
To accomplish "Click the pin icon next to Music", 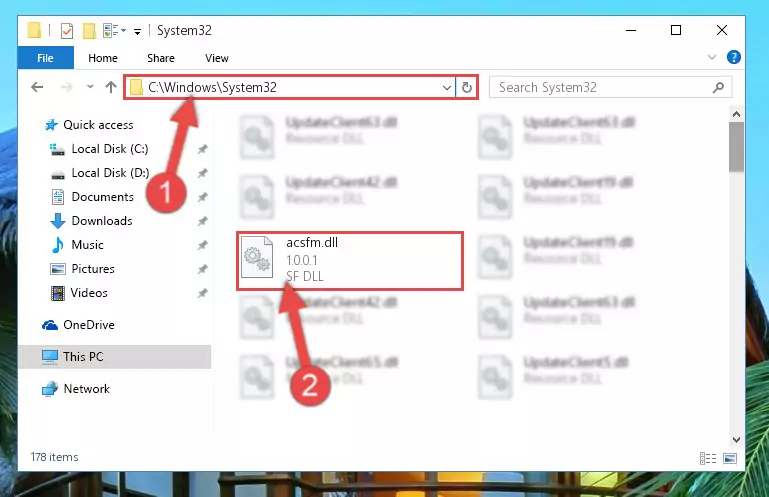I will click(202, 245).
